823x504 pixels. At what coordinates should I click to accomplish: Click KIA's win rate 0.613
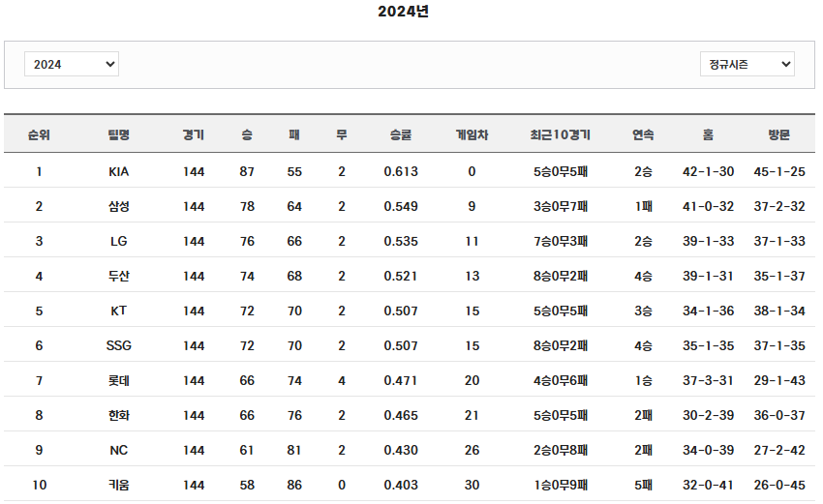401,171
